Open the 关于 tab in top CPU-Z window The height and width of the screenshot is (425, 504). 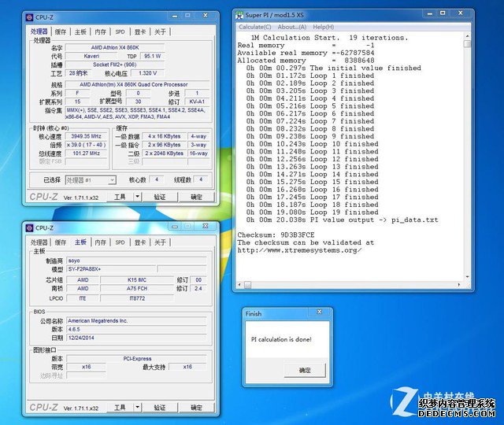point(160,31)
